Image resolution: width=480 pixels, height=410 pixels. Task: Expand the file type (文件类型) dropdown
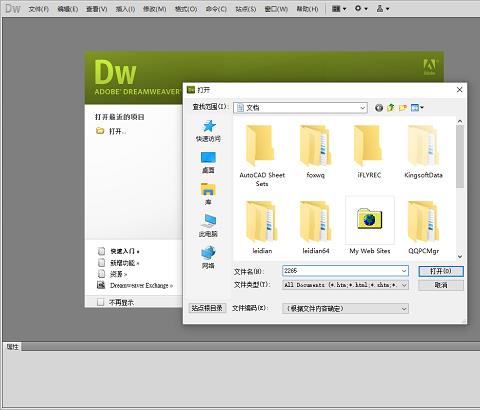point(404,285)
